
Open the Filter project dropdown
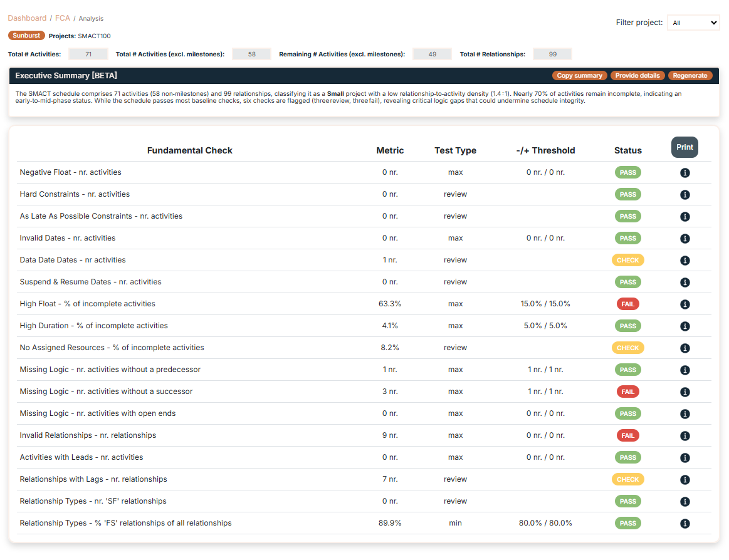[693, 22]
